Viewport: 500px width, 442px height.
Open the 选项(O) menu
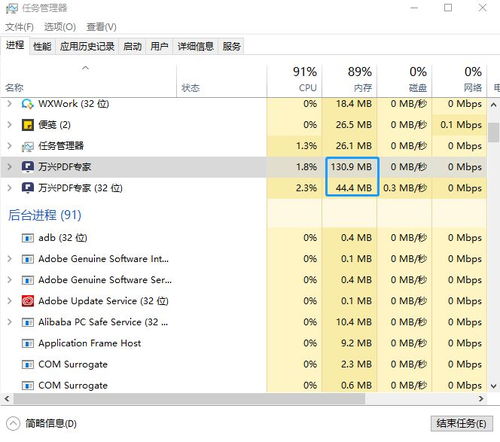(x=60, y=27)
